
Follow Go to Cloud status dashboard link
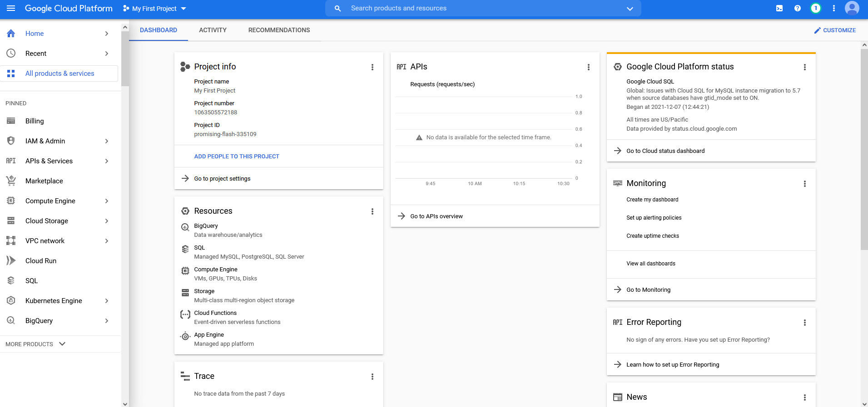coord(665,151)
